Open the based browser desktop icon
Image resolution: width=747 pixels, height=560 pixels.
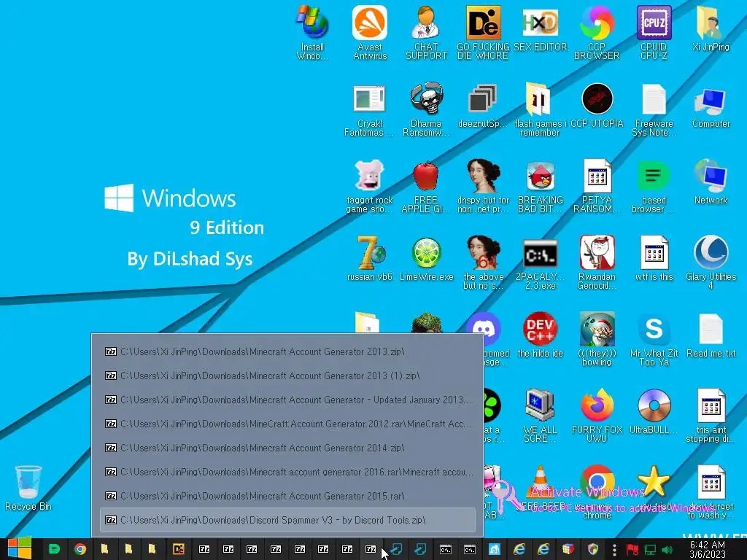[x=654, y=186]
